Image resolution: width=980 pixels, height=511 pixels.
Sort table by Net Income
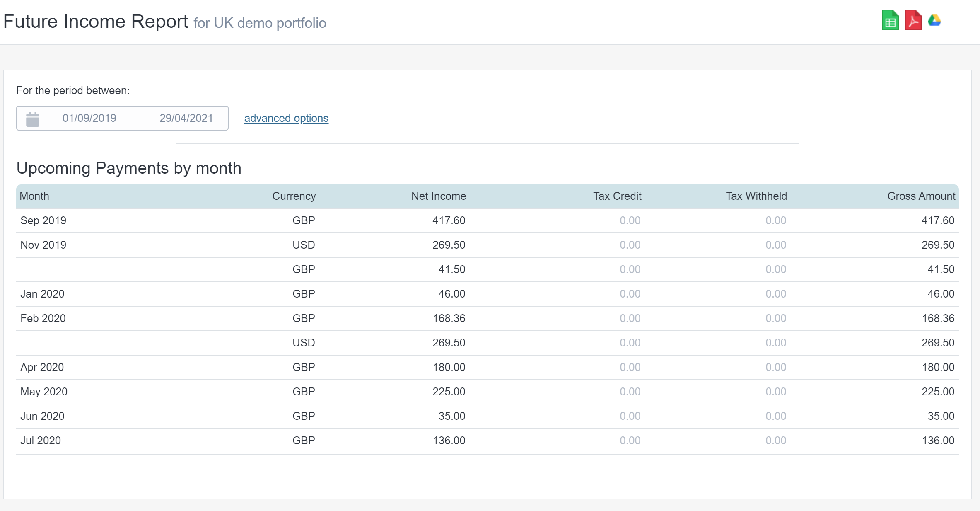pyautogui.click(x=438, y=196)
